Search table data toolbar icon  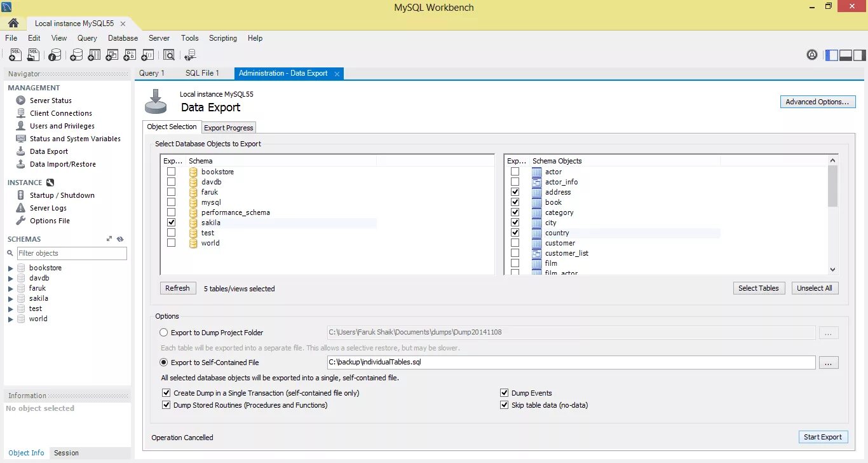coord(168,55)
